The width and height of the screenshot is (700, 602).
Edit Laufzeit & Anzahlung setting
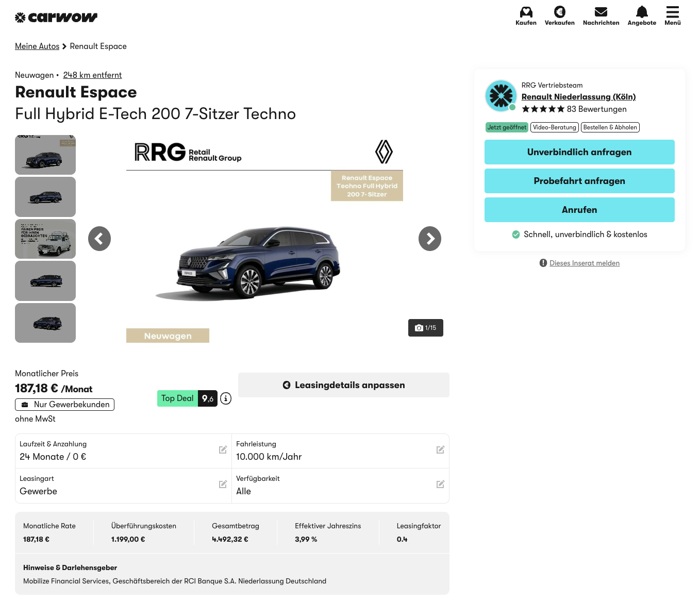pyautogui.click(x=223, y=450)
